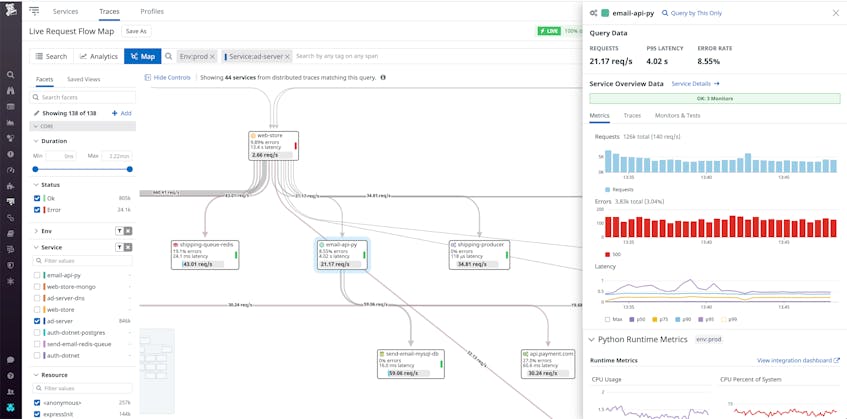The width and height of the screenshot is (847, 419).
Task: Open the binoculars icon in left navigation
Action: point(11,91)
